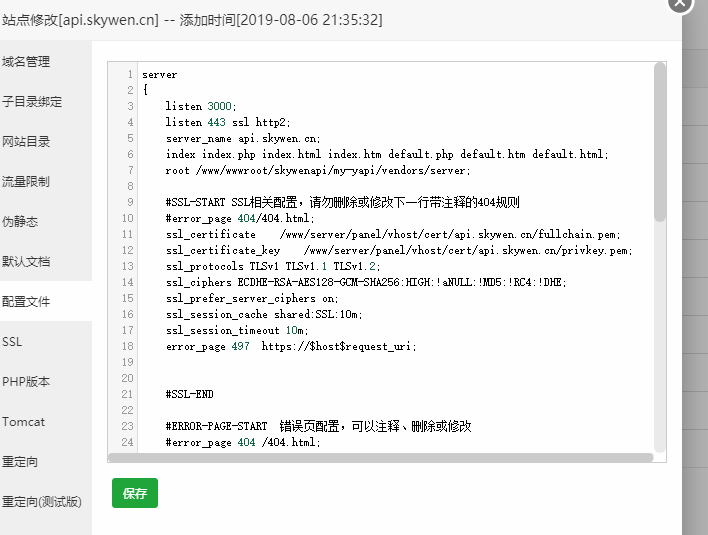The width and height of the screenshot is (708, 535).
Task: Click line number 8 in gutter
Action: click(130, 186)
